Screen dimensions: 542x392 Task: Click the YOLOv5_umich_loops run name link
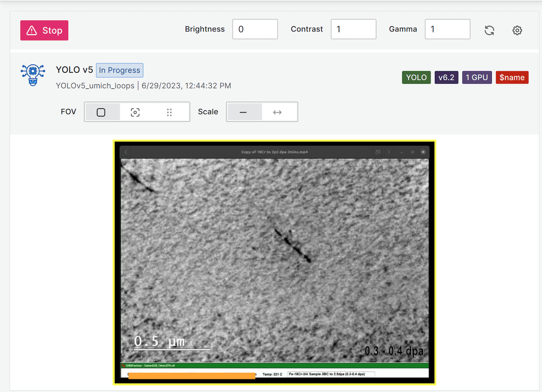pyautogui.click(x=95, y=85)
